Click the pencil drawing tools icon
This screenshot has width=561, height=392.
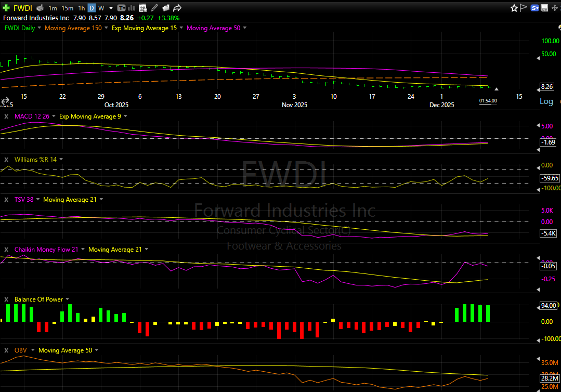point(154,8)
